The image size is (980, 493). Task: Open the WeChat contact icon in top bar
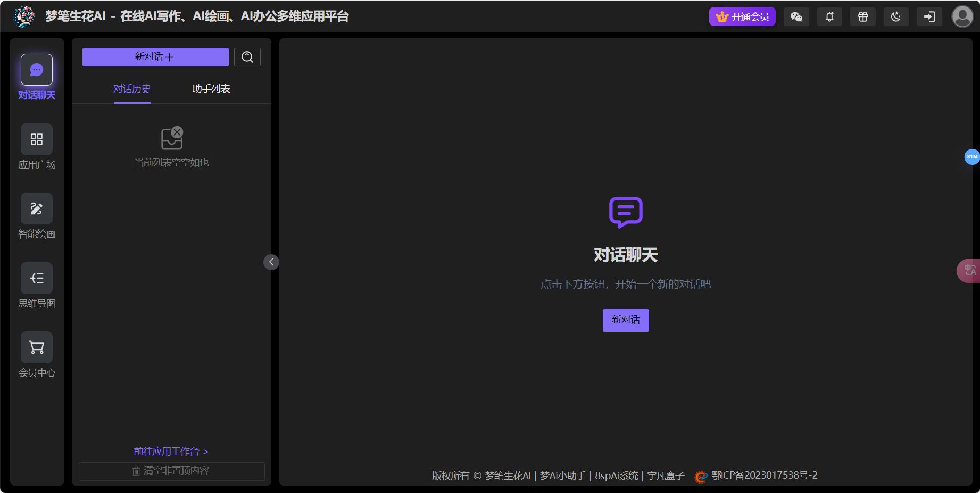tap(796, 16)
